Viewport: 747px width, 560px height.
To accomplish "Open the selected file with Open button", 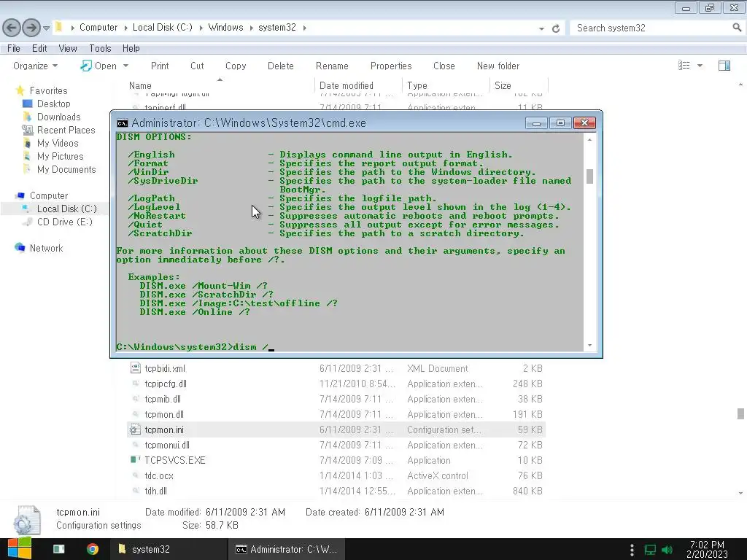I will pos(98,66).
